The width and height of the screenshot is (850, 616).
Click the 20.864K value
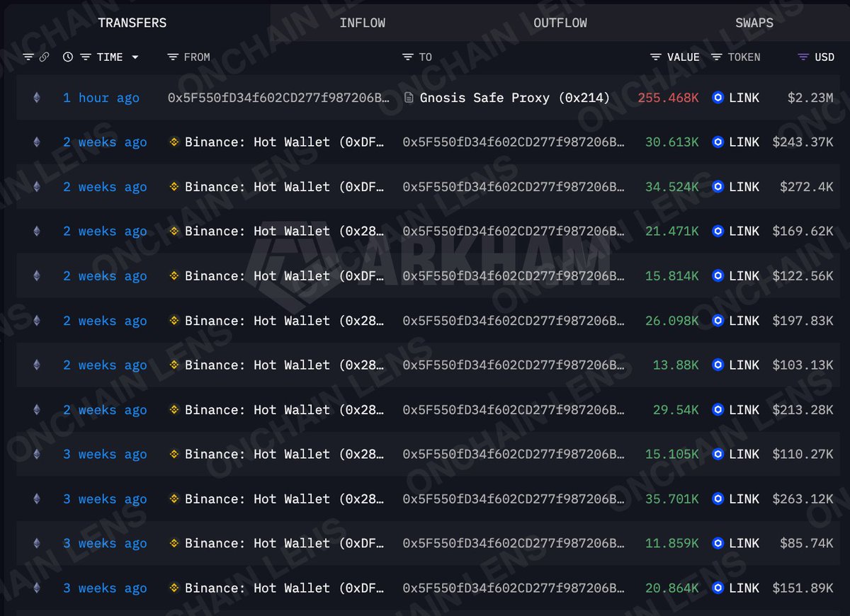pos(671,588)
